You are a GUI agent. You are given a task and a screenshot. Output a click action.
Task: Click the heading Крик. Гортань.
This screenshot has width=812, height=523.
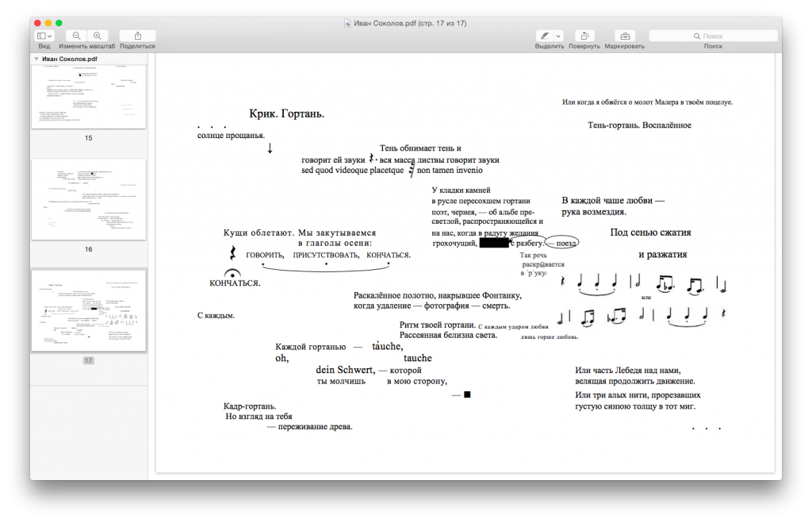pos(286,114)
